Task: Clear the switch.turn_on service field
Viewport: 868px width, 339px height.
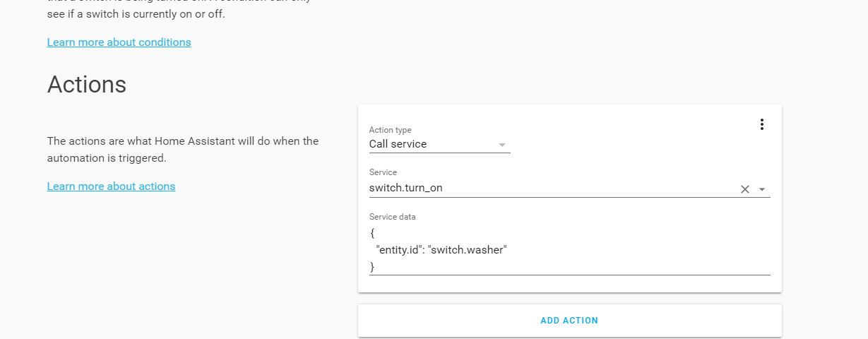Action: 744,189
